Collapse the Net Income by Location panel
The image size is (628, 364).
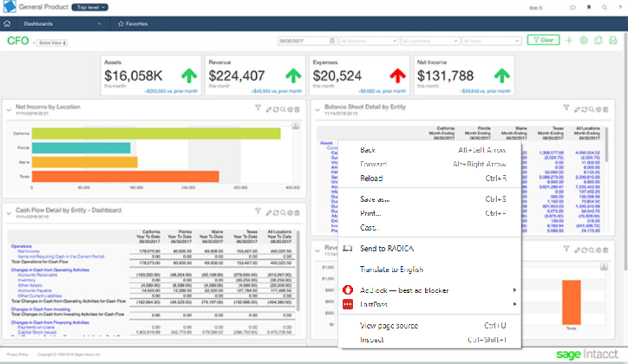coord(9,109)
